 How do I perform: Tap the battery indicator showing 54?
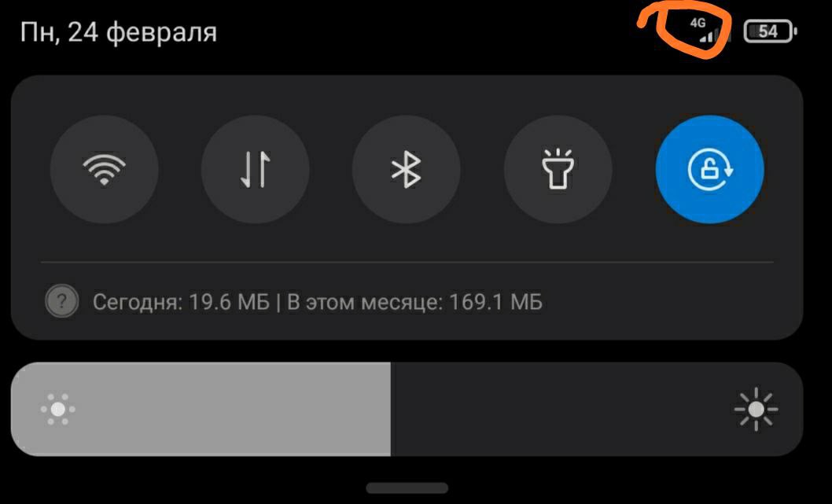(x=771, y=31)
